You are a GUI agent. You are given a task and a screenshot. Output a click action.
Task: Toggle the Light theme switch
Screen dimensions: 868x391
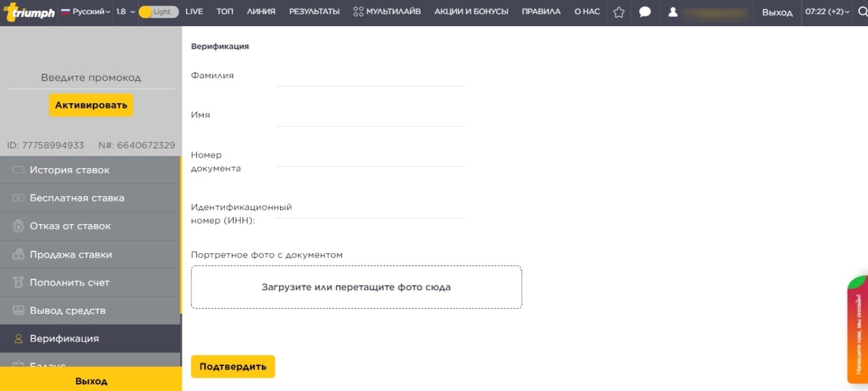[x=159, y=12]
